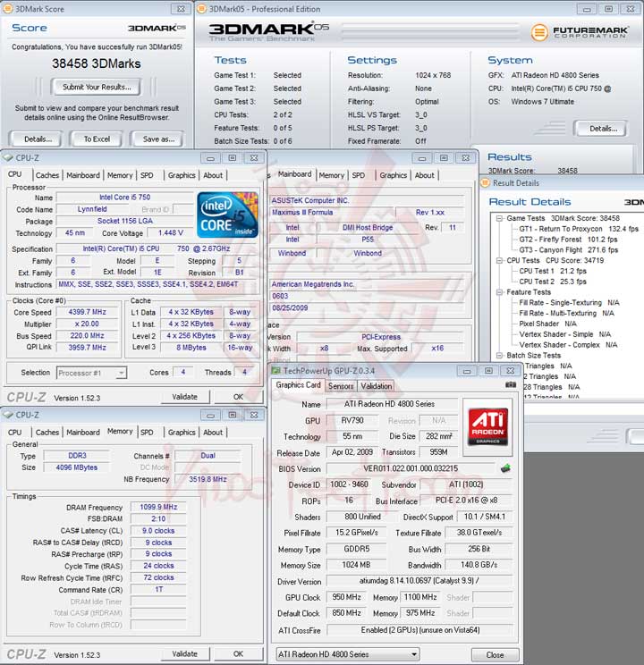Image resolution: width=644 pixels, height=665 pixels.
Task: Collapse the Batch Size Tests tree node
Action: (x=499, y=356)
